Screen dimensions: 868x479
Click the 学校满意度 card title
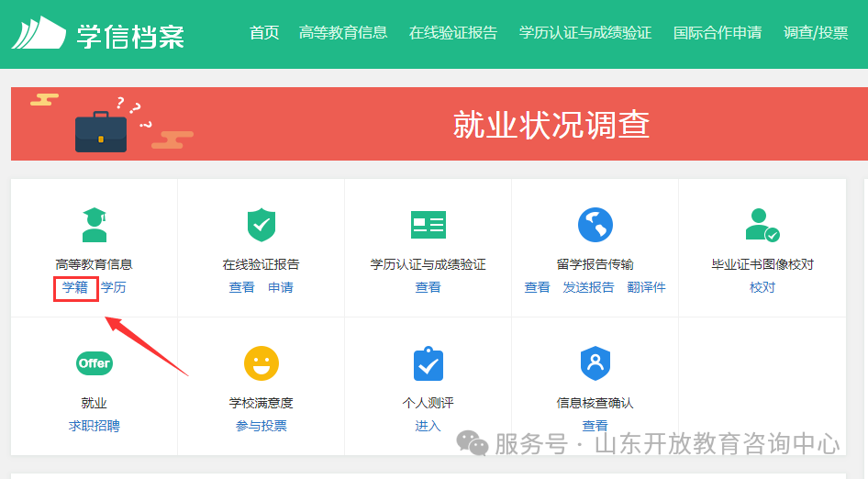pyautogui.click(x=262, y=403)
